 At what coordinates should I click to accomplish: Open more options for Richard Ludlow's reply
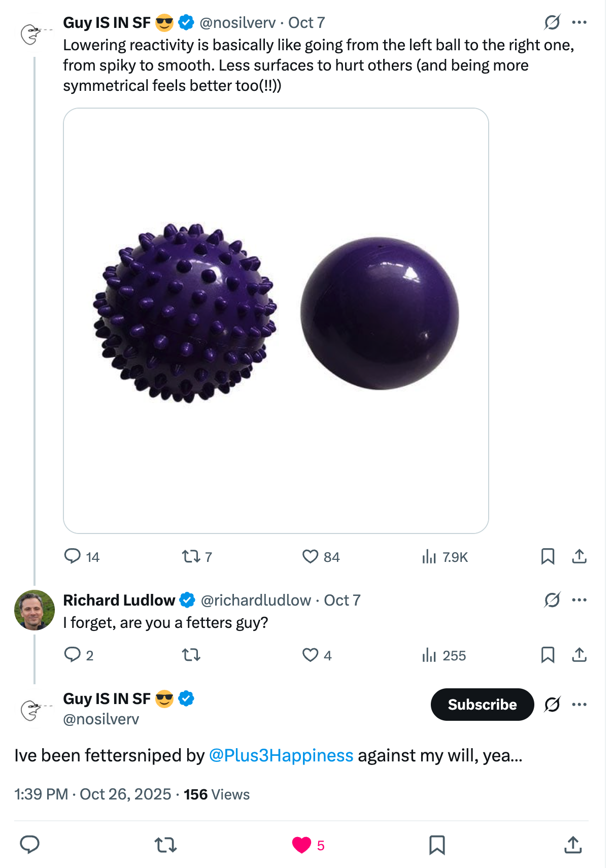tap(579, 600)
